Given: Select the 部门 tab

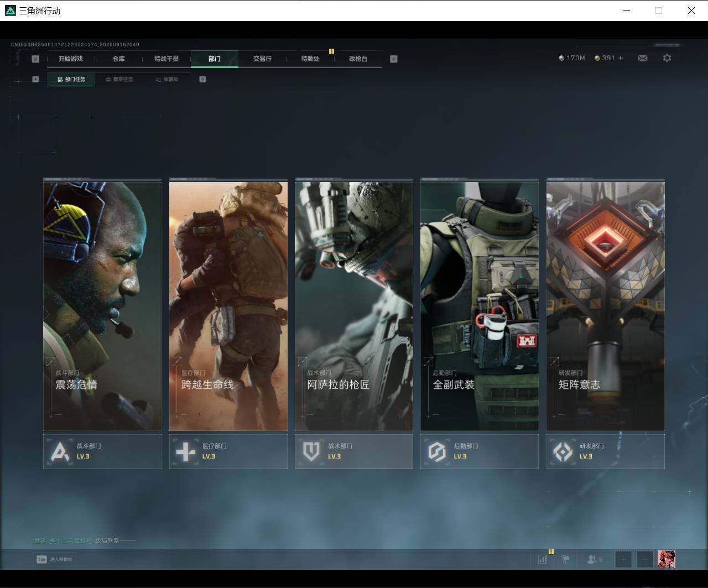Looking at the screenshot, I should point(215,59).
